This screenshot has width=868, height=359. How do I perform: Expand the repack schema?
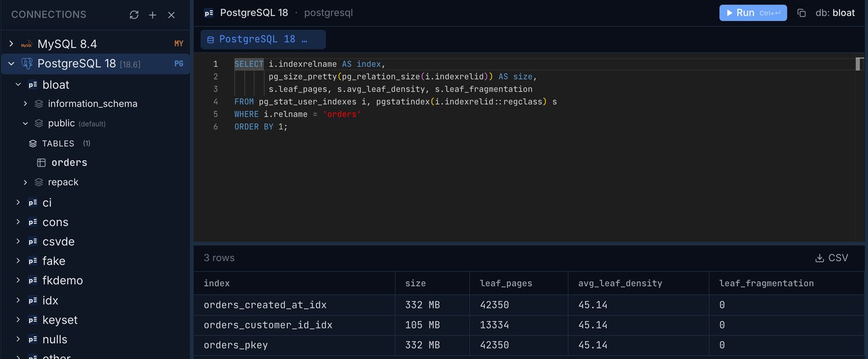(x=25, y=182)
